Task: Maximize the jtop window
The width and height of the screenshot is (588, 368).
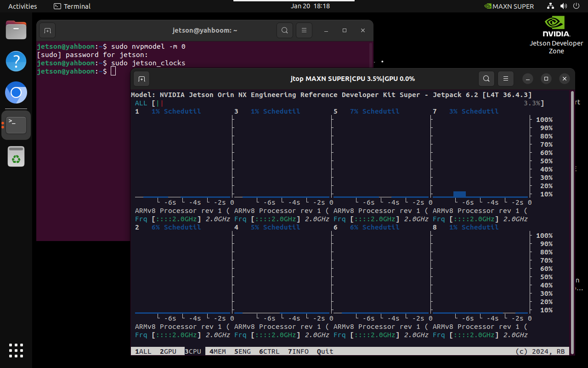Action: (546, 79)
